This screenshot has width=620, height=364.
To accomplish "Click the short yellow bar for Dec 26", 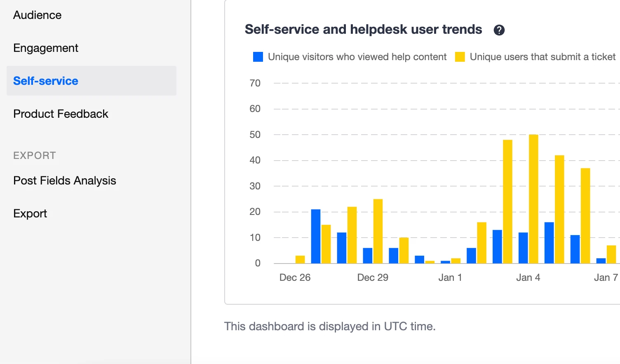I will click(300, 259).
